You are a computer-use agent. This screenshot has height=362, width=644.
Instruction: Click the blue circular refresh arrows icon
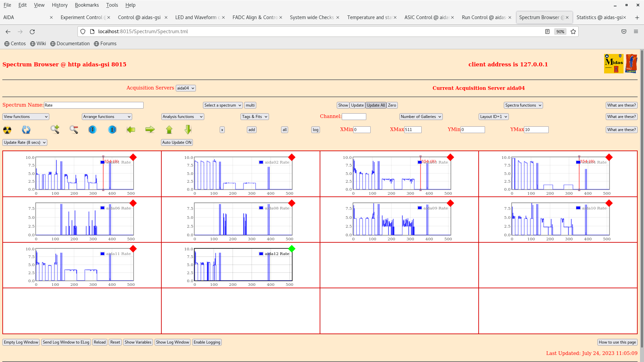26,130
